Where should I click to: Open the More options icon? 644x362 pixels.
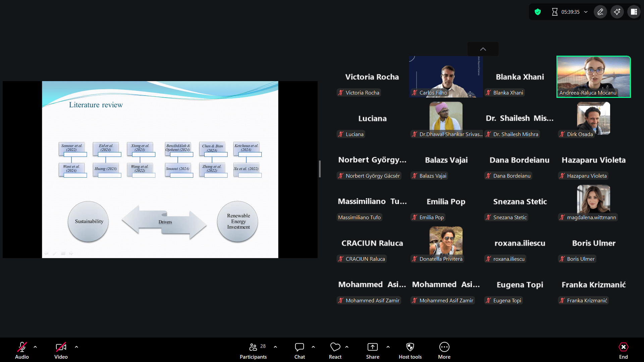click(444, 347)
